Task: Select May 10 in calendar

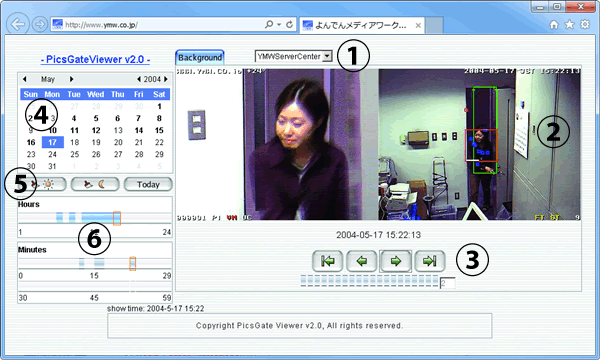Action: [x=52, y=130]
